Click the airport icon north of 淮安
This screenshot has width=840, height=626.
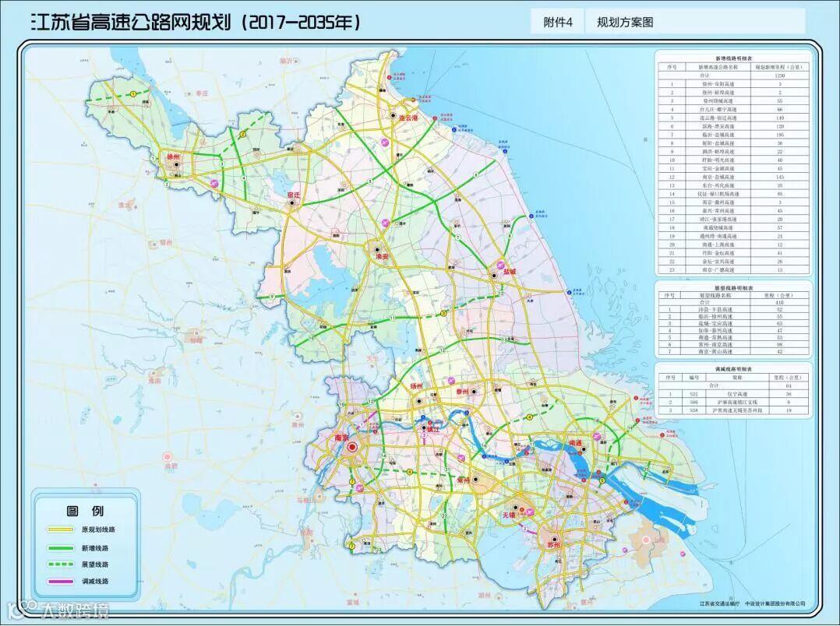(x=385, y=222)
